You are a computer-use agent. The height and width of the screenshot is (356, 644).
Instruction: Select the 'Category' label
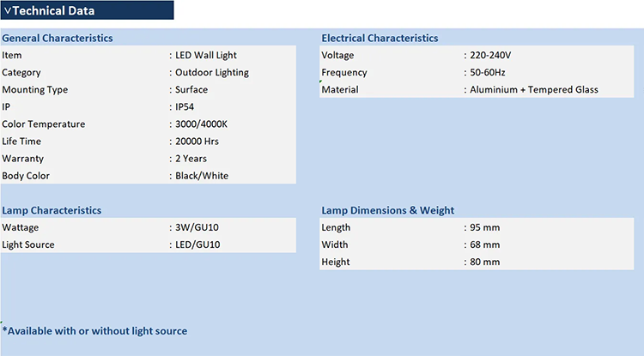21,73
